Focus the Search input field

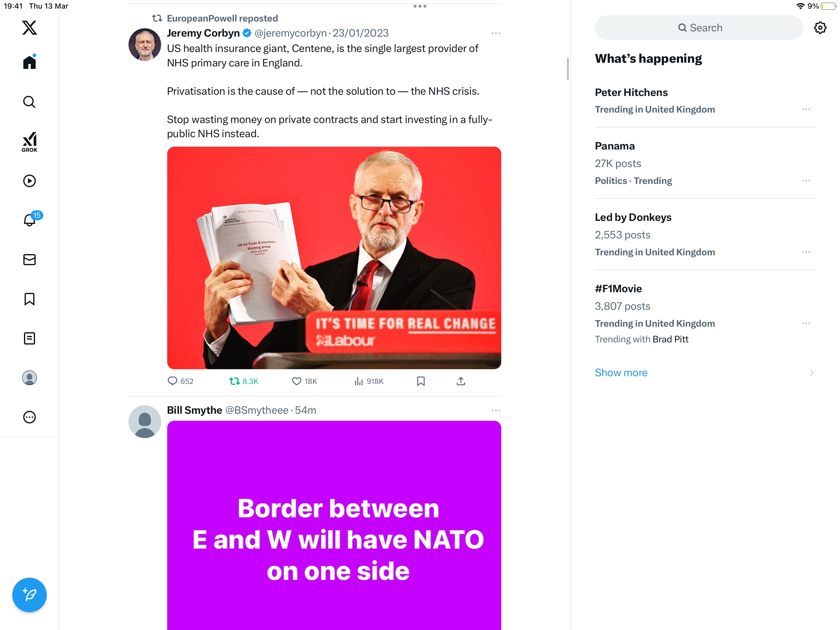699,28
